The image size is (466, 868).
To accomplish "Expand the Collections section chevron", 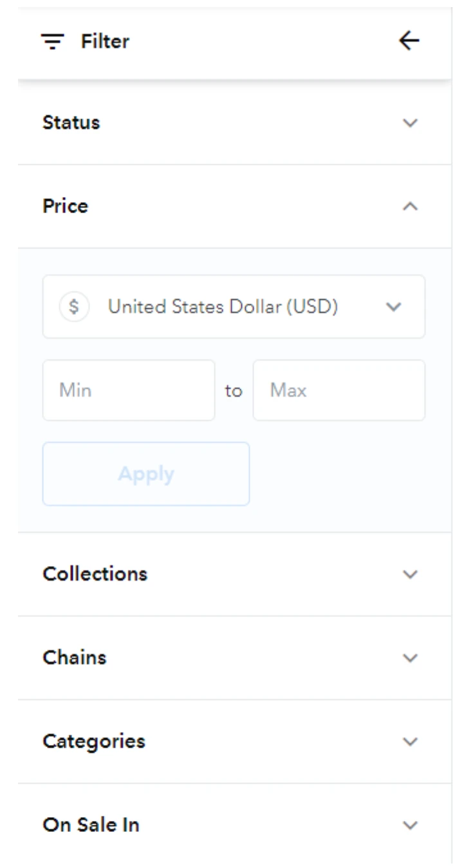I will 410,574.
